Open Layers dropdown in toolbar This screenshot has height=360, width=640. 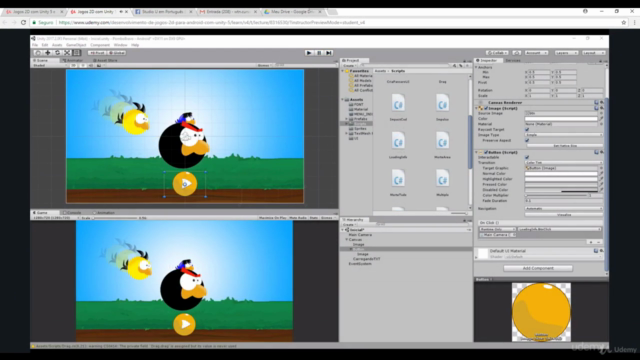click(x=566, y=53)
